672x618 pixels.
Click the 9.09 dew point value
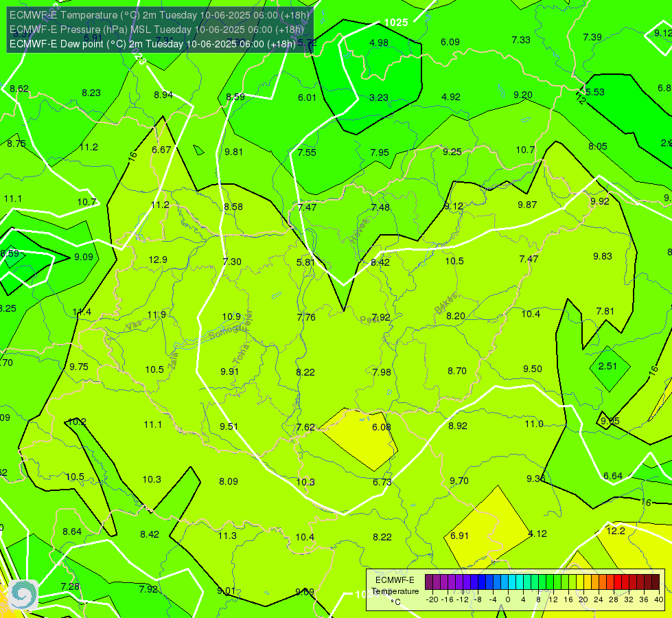pyautogui.click(x=84, y=257)
